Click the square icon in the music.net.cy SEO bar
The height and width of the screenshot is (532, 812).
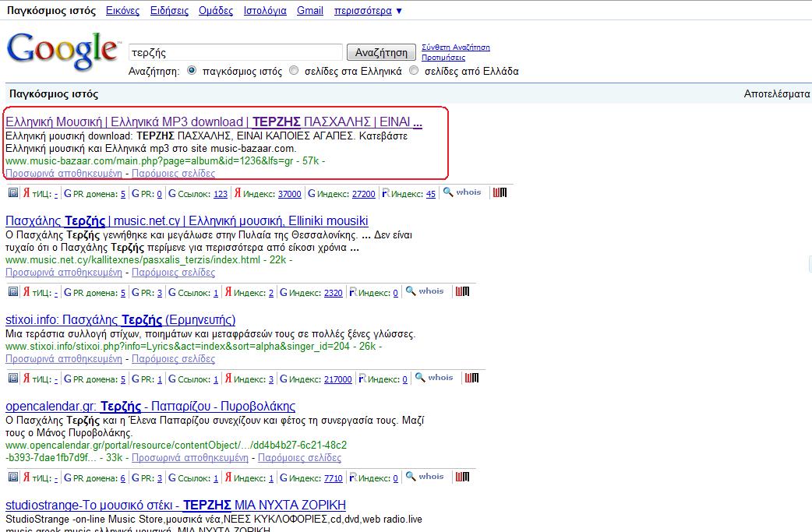[13, 292]
